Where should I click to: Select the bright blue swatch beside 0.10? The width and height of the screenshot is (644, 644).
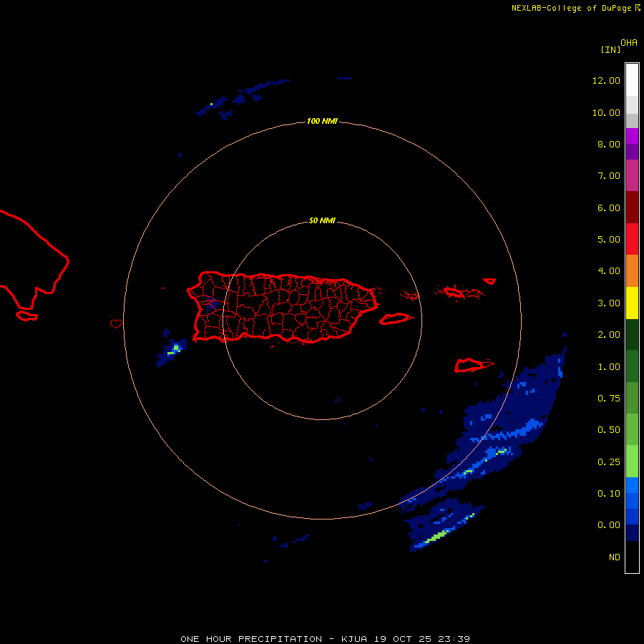pyautogui.click(x=632, y=485)
